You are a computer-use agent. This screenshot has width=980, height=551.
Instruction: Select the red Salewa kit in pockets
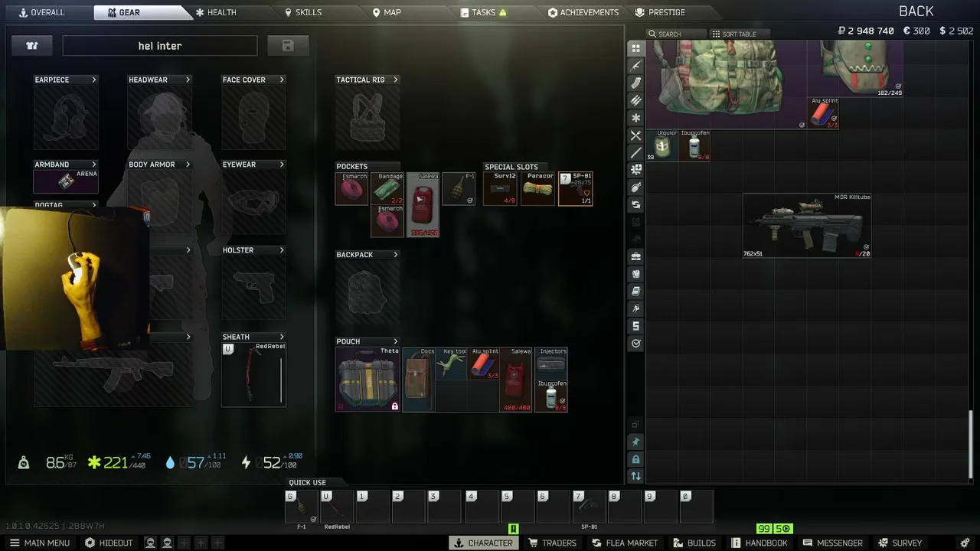click(423, 204)
